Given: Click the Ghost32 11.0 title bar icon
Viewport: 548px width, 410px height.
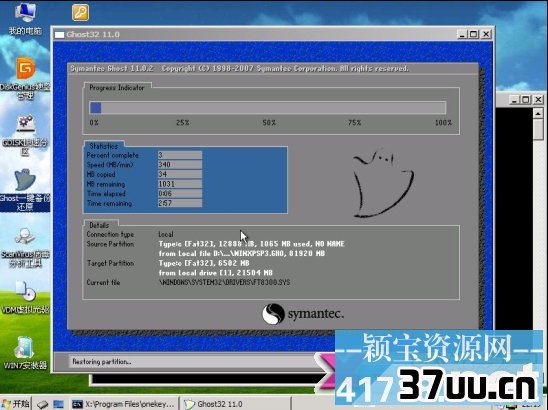Looking at the screenshot, I should pos(60,34).
